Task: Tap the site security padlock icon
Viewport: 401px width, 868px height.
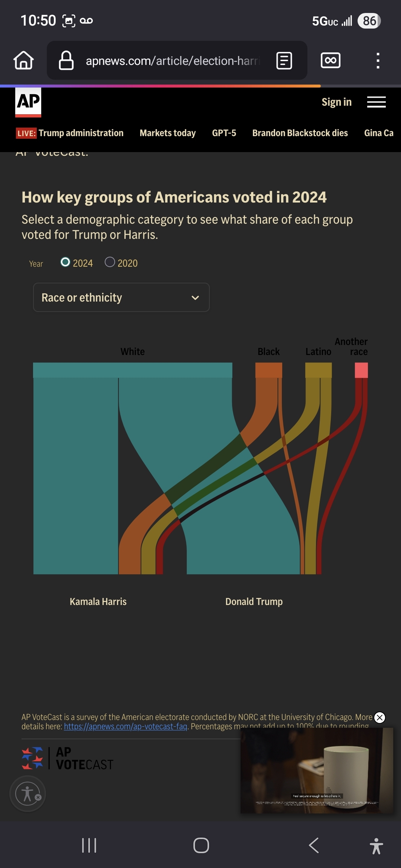Action: [66, 60]
